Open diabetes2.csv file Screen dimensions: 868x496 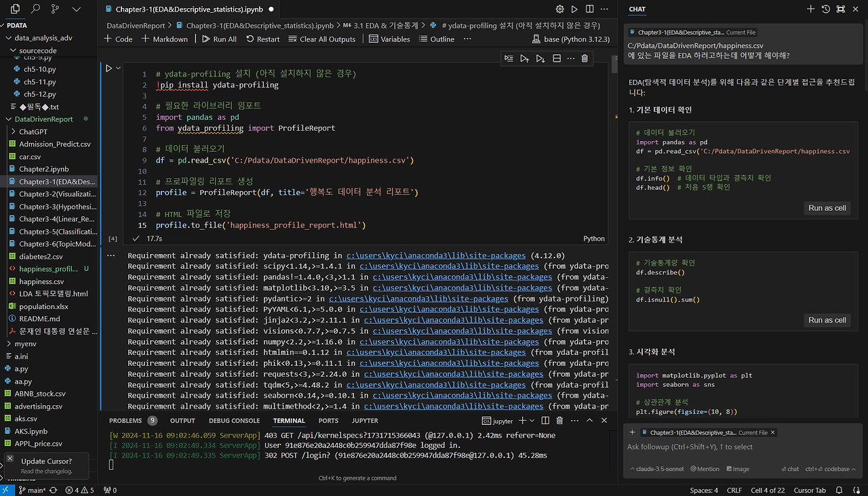[x=41, y=256]
